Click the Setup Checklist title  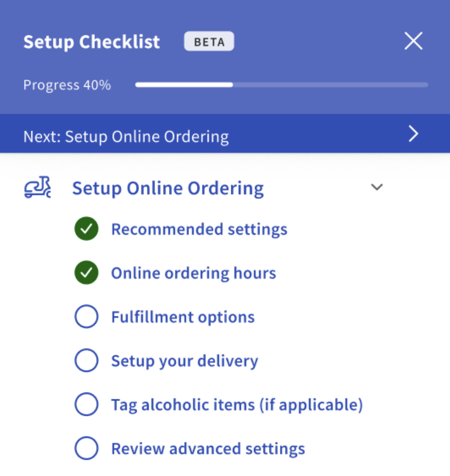tap(91, 42)
